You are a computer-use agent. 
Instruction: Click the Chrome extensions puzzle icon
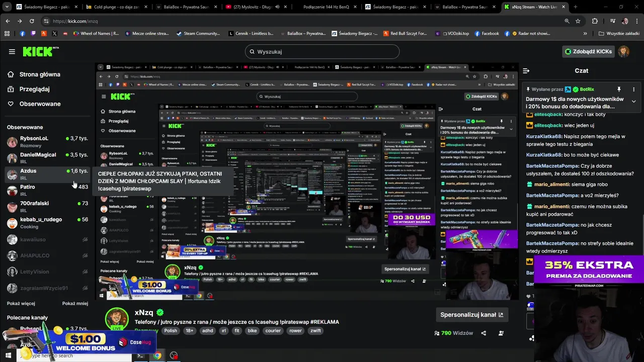tap(595, 21)
